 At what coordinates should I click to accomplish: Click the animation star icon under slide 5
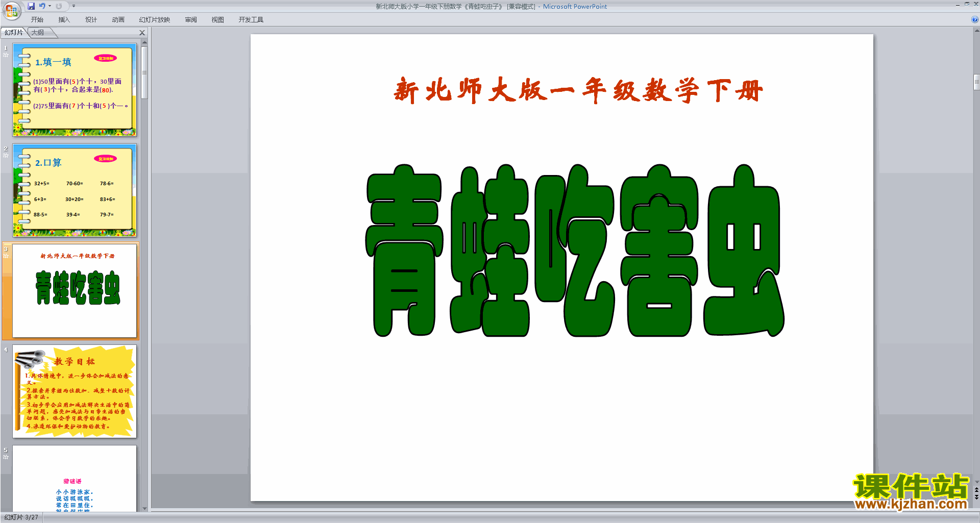coord(6,457)
